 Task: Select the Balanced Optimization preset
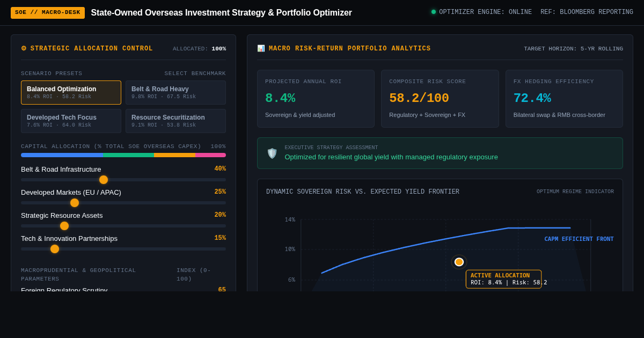71,92
